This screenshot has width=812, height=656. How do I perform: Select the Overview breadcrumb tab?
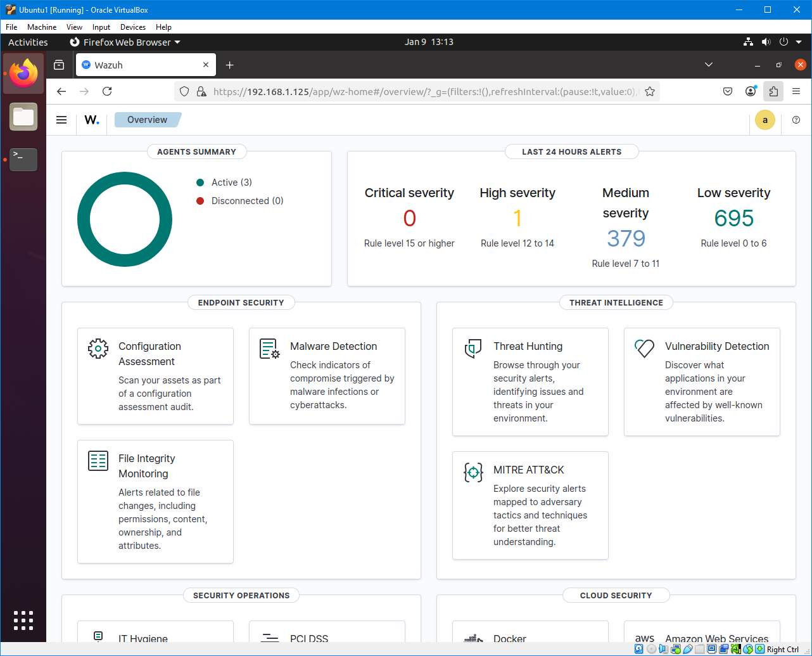[x=147, y=120]
